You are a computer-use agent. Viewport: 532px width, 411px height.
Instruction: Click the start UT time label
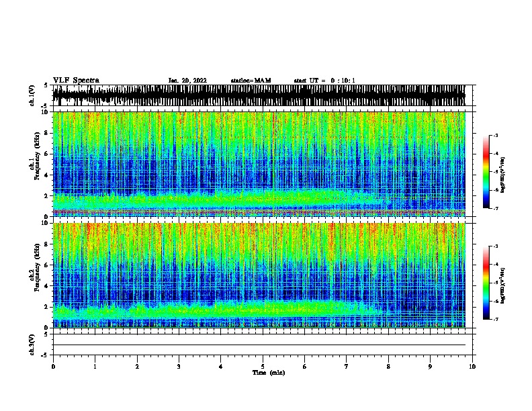tap(324, 81)
